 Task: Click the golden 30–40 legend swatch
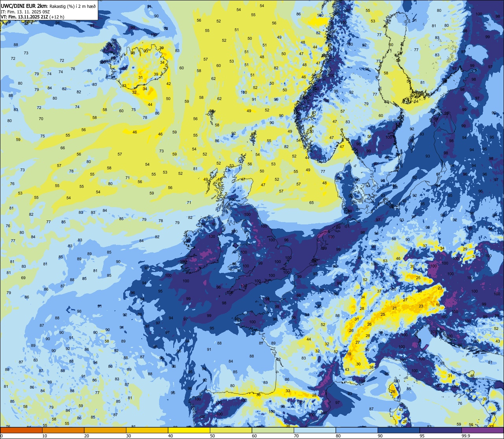pos(147,430)
